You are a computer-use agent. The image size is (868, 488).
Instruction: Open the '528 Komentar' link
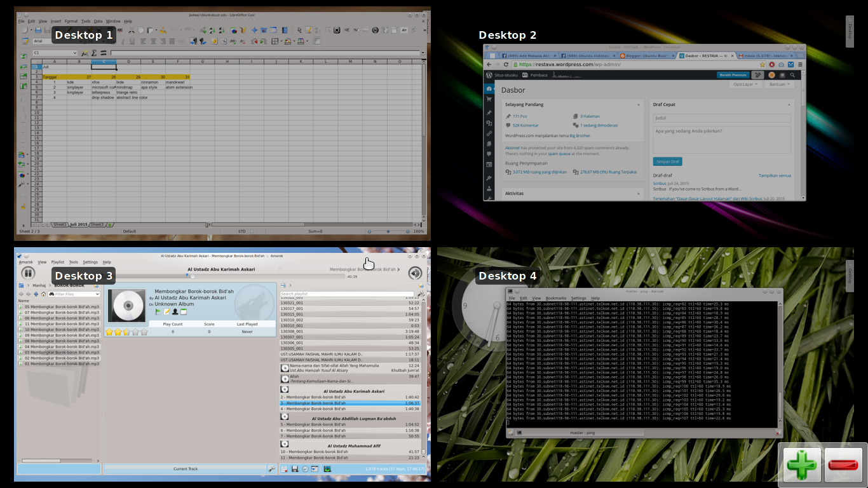[526, 125]
